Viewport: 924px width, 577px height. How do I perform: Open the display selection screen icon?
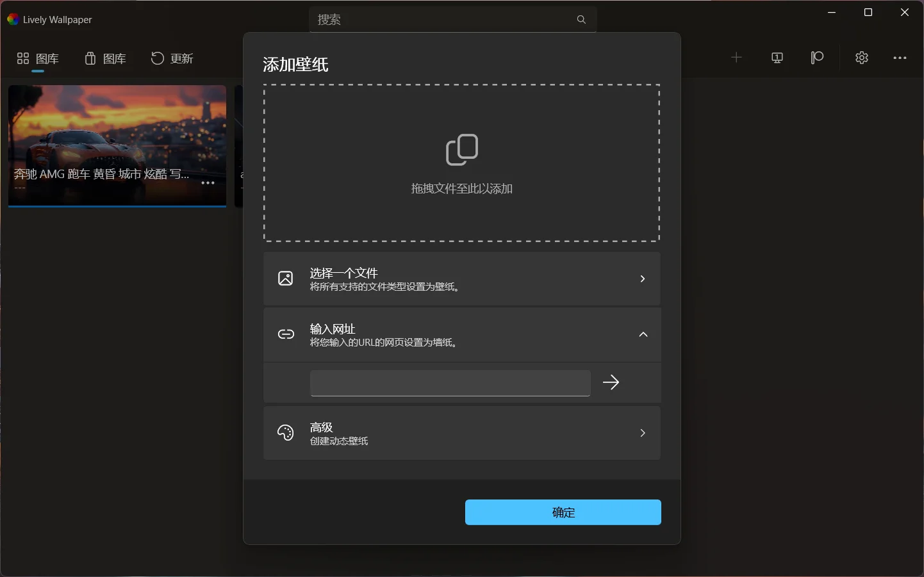click(777, 58)
